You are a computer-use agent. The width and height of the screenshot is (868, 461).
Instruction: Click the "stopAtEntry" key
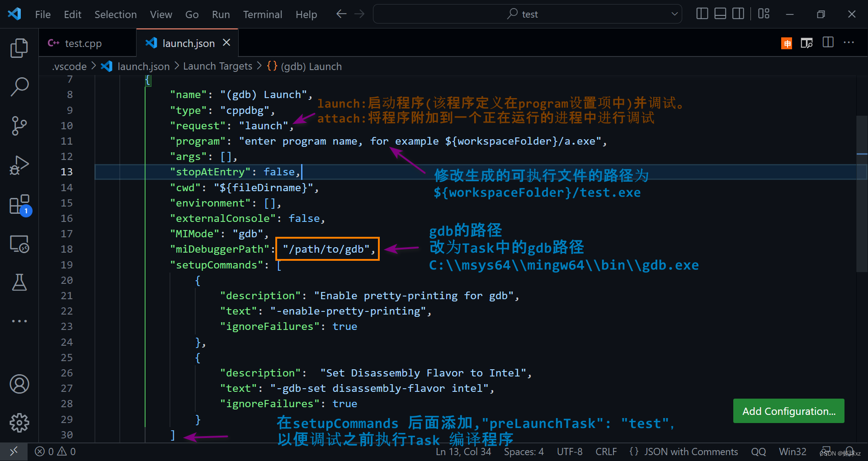point(210,172)
